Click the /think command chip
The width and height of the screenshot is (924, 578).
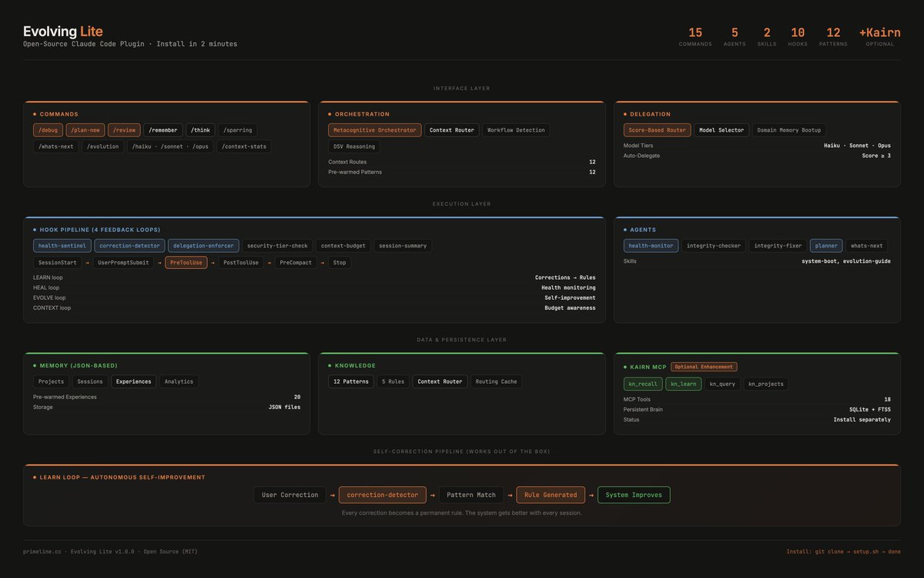coord(200,130)
